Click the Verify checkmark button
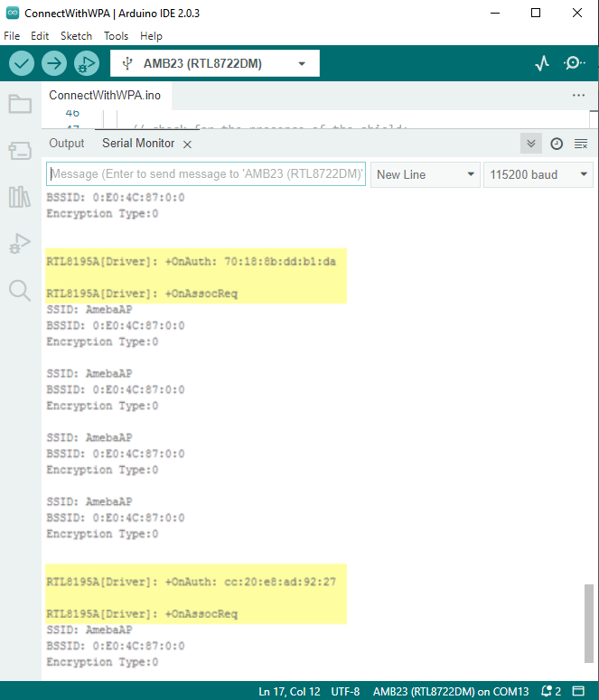Viewport: 599px width, 700px height. tap(22, 63)
